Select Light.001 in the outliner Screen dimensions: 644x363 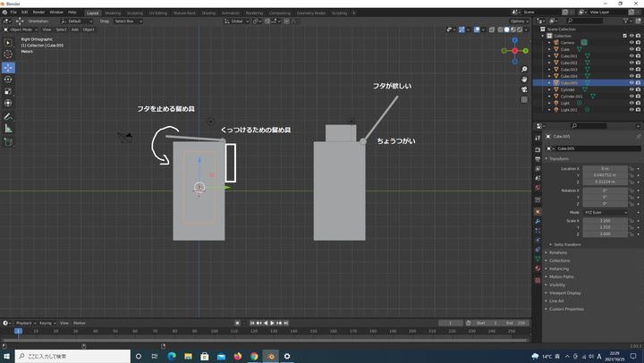tap(569, 109)
